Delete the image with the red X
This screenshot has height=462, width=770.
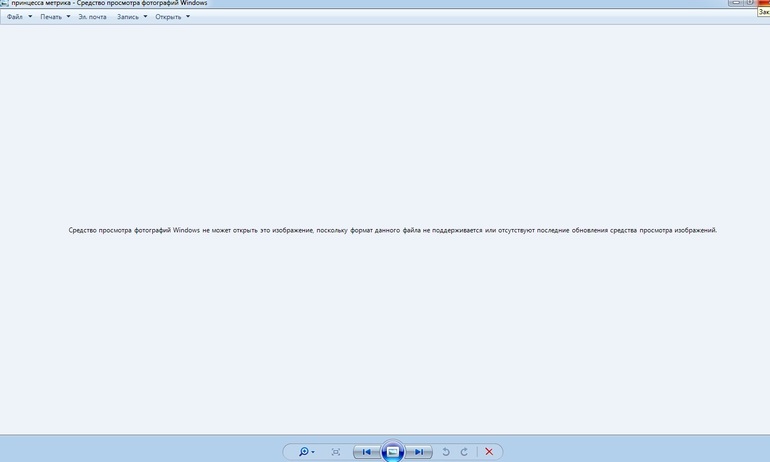coord(489,452)
